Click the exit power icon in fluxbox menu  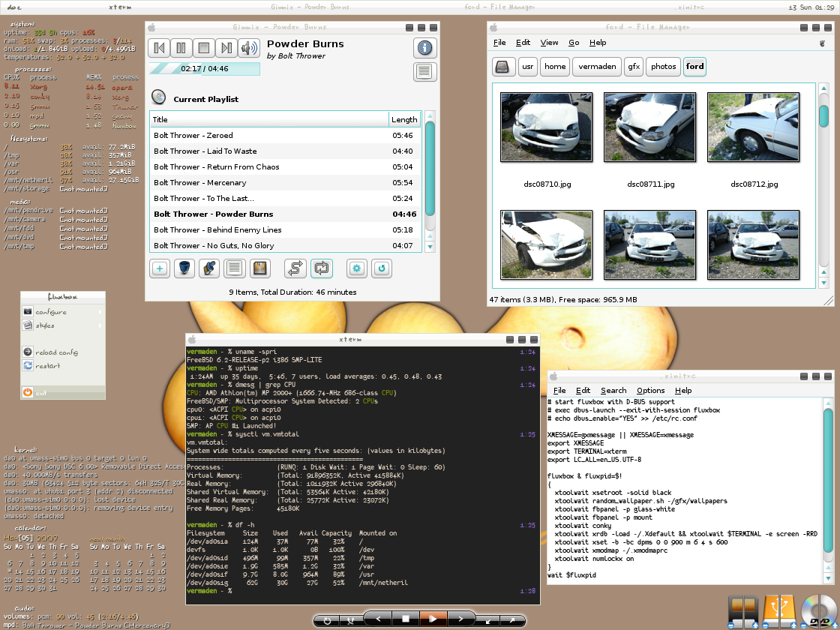[27, 392]
